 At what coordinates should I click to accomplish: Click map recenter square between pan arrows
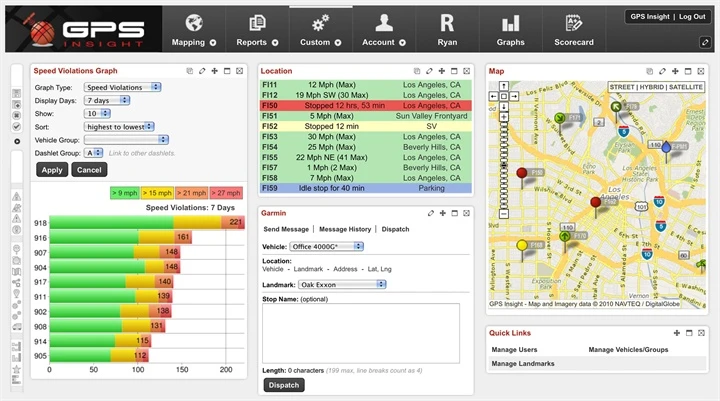tap(504, 96)
